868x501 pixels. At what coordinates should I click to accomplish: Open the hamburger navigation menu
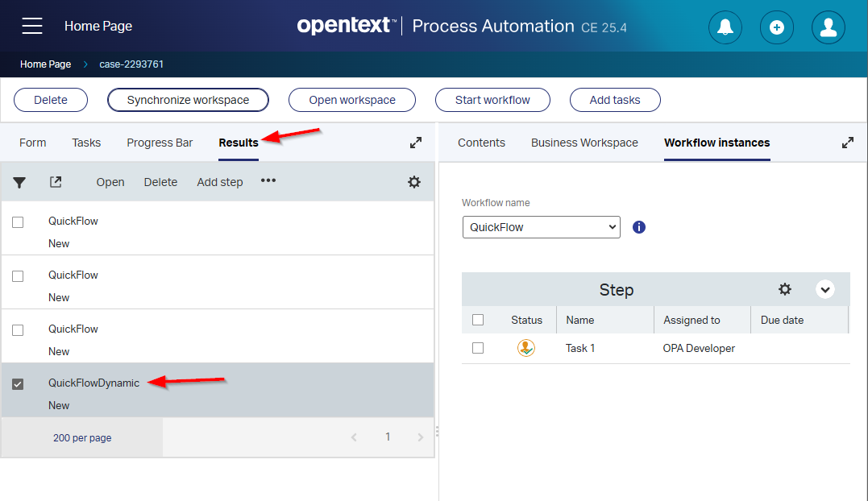point(32,26)
